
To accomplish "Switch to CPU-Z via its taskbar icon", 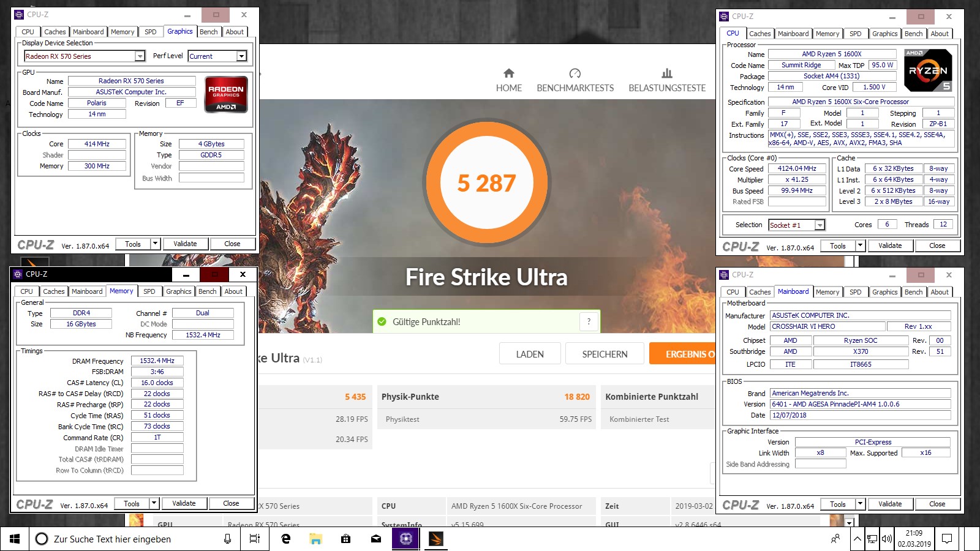I will [405, 539].
